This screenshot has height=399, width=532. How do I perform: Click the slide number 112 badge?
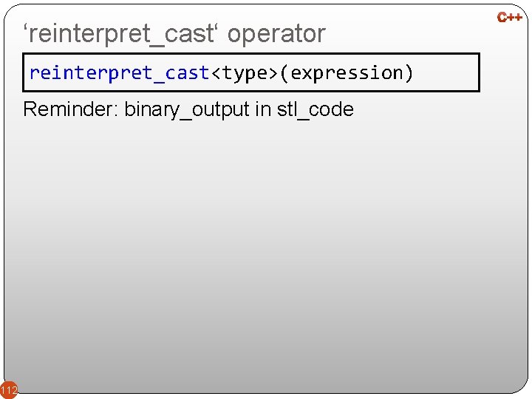point(8,389)
